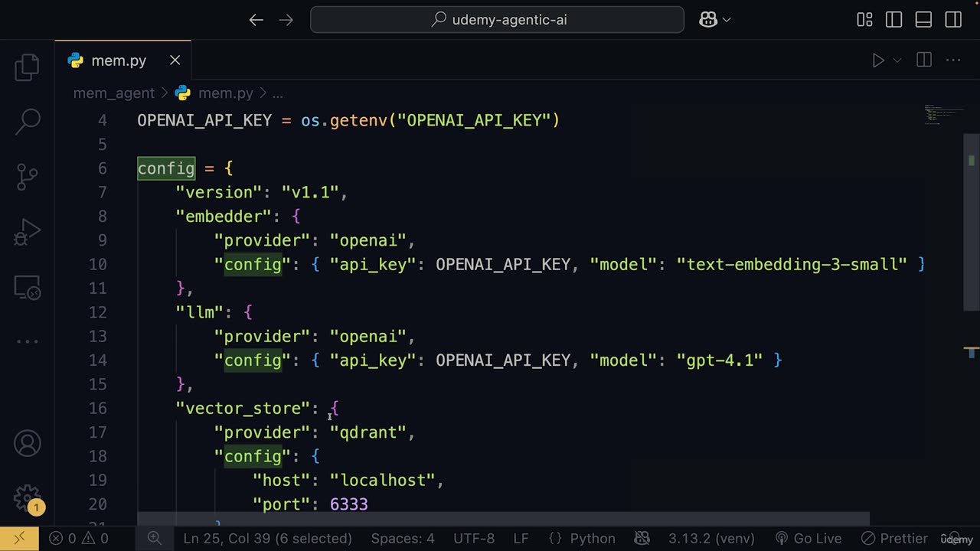
Task: Close the mem.py tab
Action: coord(175,60)
